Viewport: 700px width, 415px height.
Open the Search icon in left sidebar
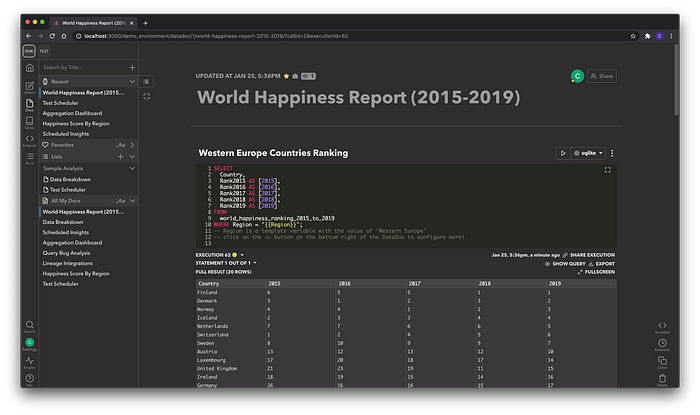coord(29,326)
